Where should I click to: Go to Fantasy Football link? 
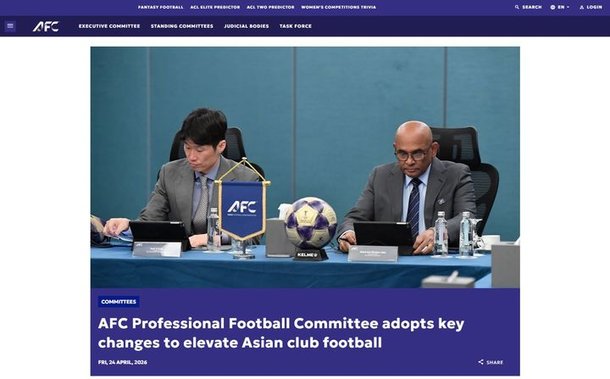160,7
